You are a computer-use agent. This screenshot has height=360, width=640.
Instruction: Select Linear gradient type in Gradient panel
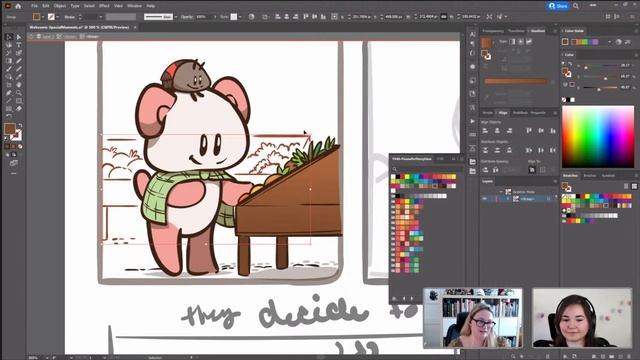click(x=512, y=42)
